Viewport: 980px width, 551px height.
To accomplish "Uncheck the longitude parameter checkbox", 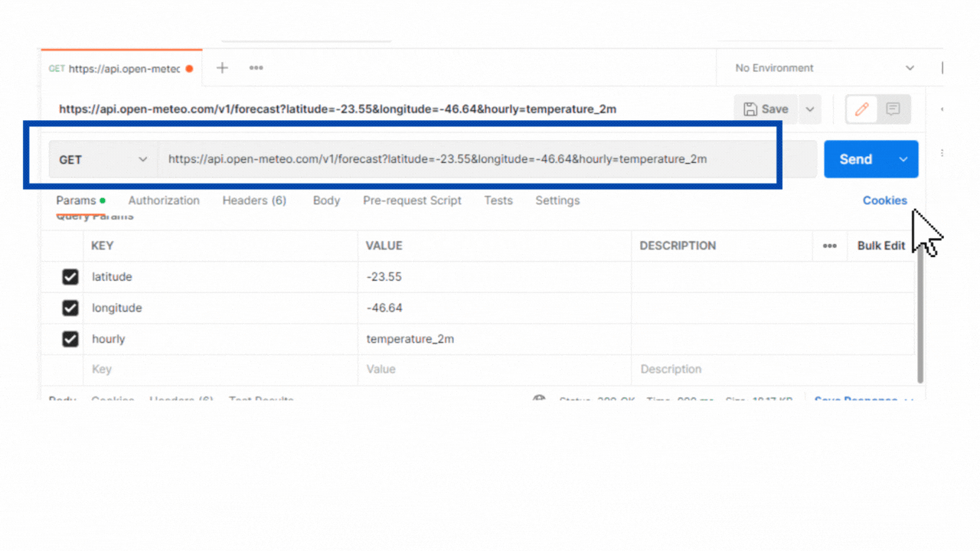I will pyautogui.click(x=70, y=308).
